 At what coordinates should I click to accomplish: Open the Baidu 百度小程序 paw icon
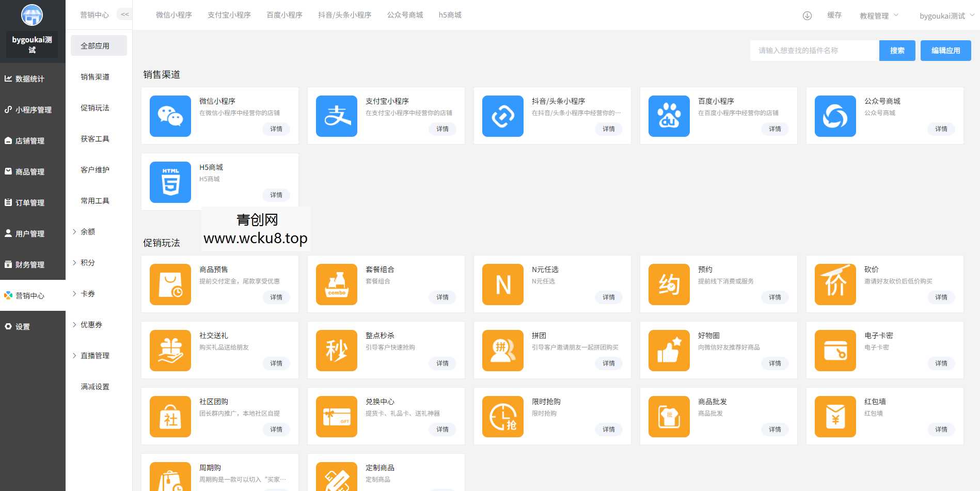669,116
